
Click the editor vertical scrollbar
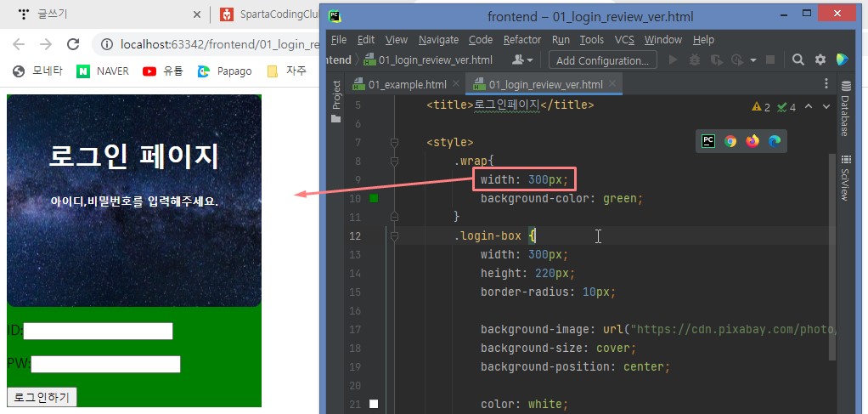coord(833,258)
